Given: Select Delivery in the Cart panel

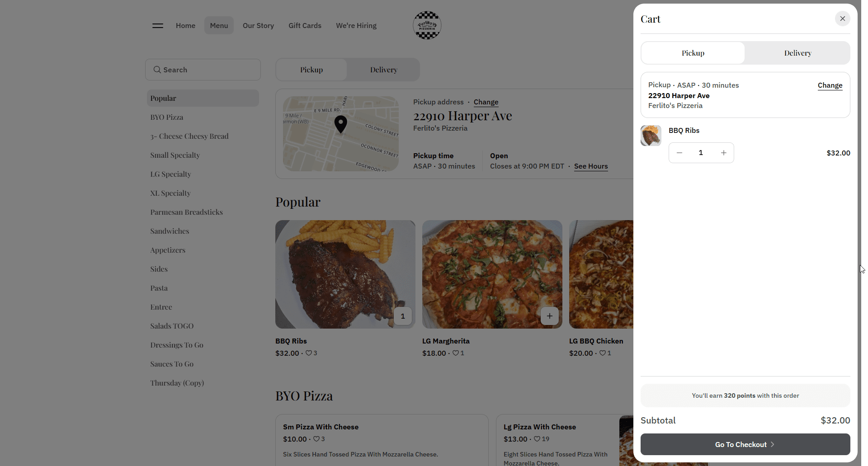Looking at the screenshot, I should (x=797, y=53).
